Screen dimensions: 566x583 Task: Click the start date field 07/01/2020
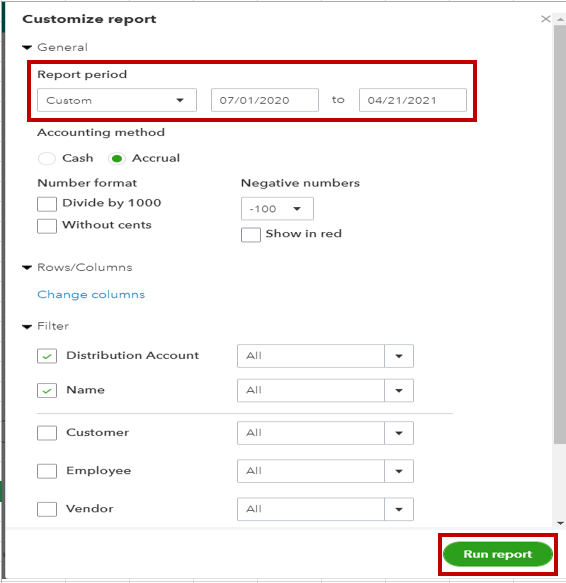coord(265,100)
